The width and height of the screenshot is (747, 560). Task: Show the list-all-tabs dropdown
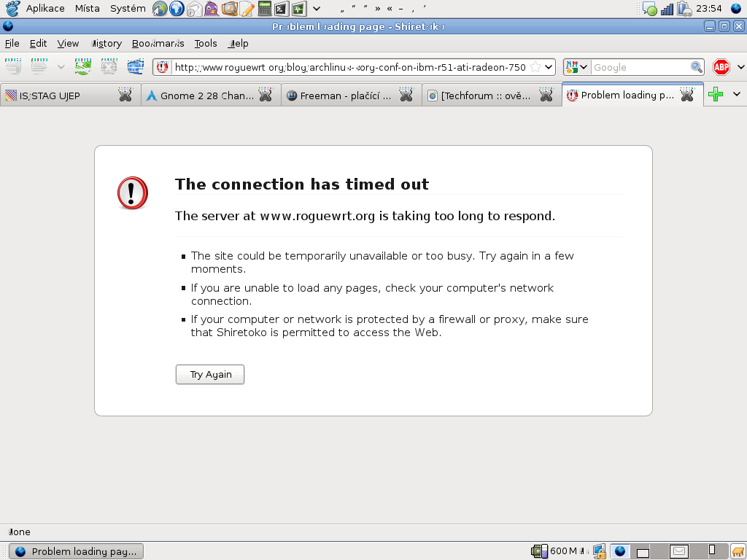736,95
